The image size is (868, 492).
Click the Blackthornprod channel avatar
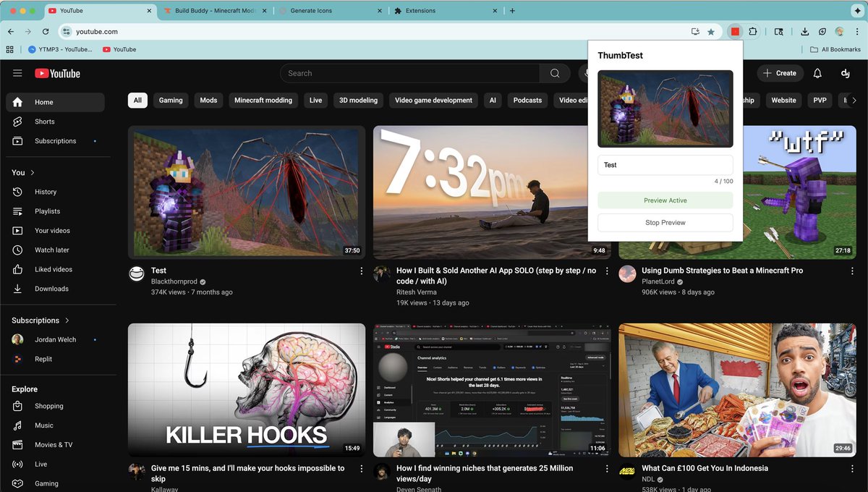(x=137, y=273)
